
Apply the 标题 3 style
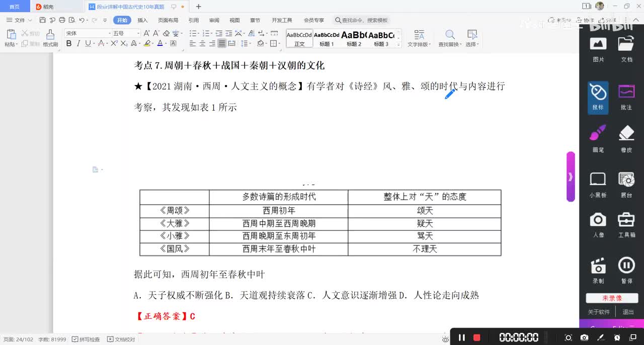pyautogui.click(x=381, y=38)
